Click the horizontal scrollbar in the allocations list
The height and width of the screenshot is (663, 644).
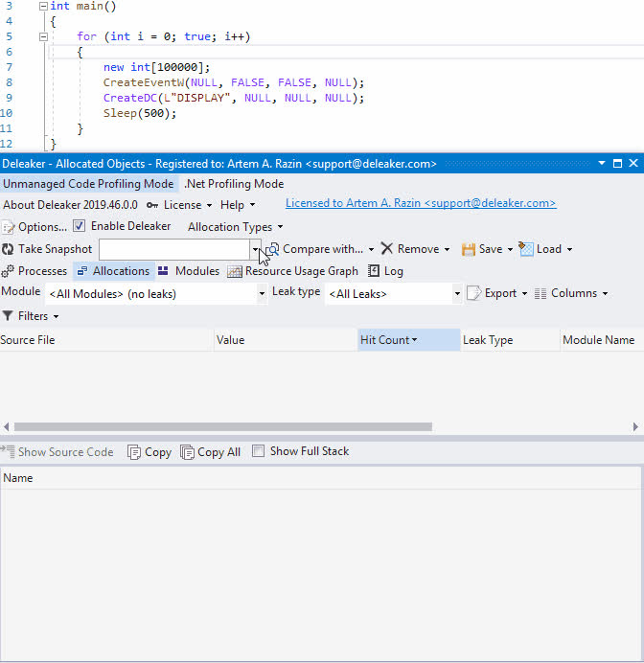click(222, 427)
